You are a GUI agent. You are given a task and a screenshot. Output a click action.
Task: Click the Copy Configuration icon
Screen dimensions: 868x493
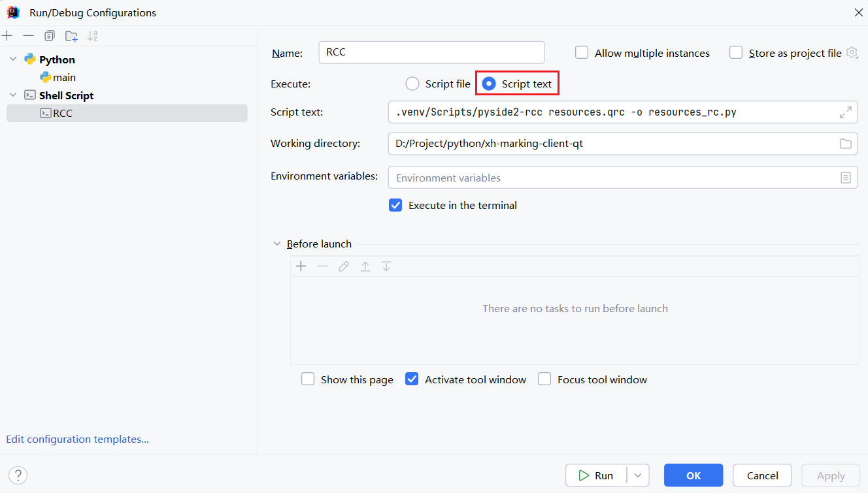click(x=50, y=36)
